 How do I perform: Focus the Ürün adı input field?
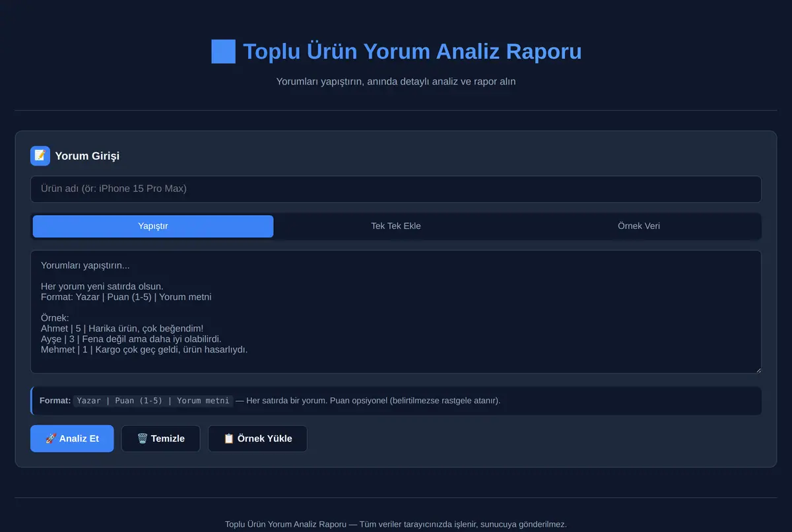point(396,189)
